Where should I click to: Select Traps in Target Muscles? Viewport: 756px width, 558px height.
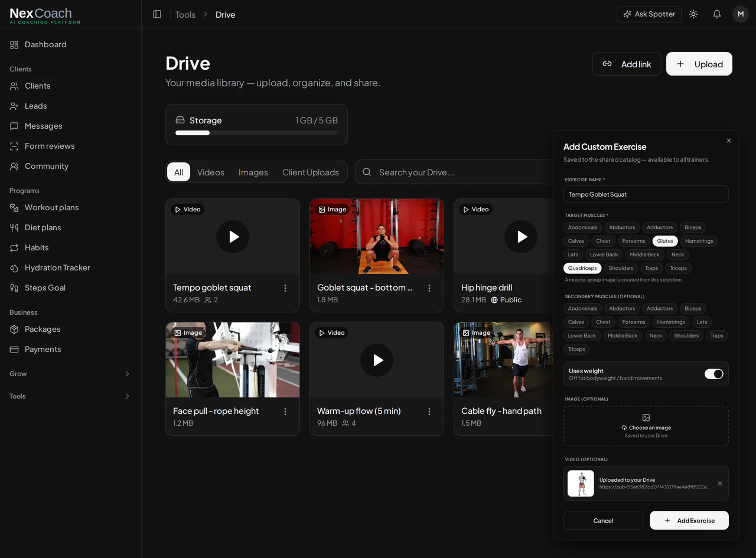point(651,268)
